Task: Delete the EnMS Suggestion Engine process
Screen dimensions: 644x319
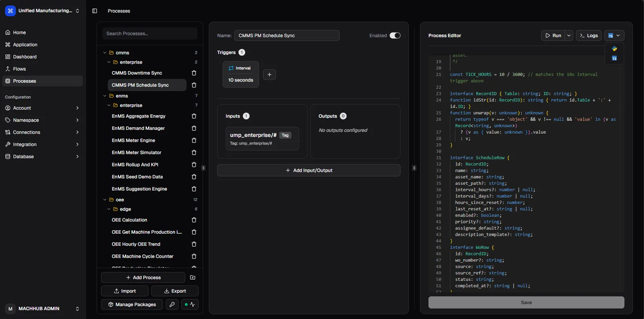Action: [x=194, y=189]
